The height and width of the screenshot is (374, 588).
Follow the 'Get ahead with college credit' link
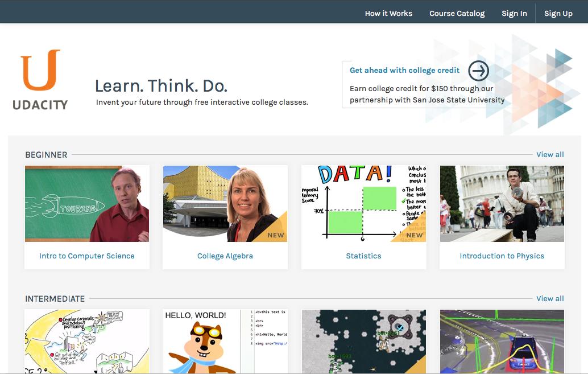(404, 70)
